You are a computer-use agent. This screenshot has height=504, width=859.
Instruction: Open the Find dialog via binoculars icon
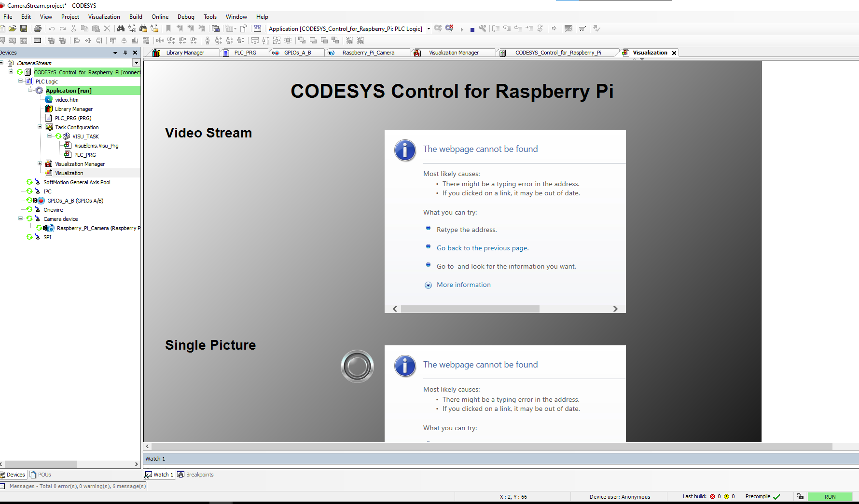tap(120, 28)
